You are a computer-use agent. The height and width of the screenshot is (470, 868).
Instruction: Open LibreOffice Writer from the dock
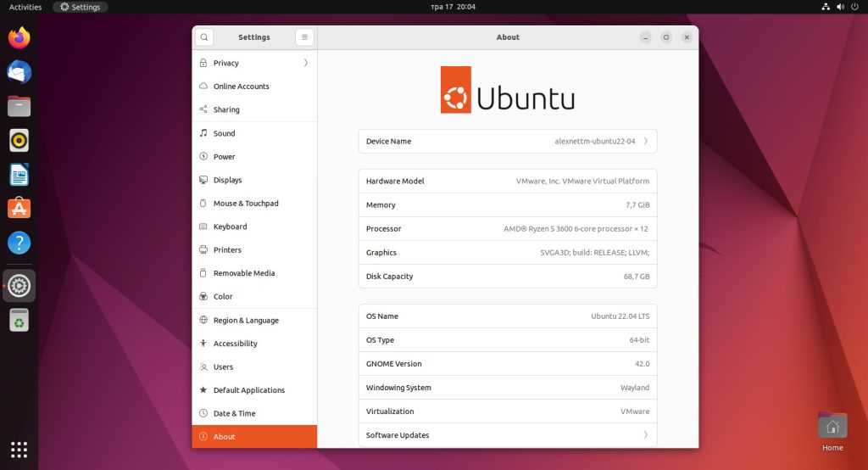[x=19, y=175]
